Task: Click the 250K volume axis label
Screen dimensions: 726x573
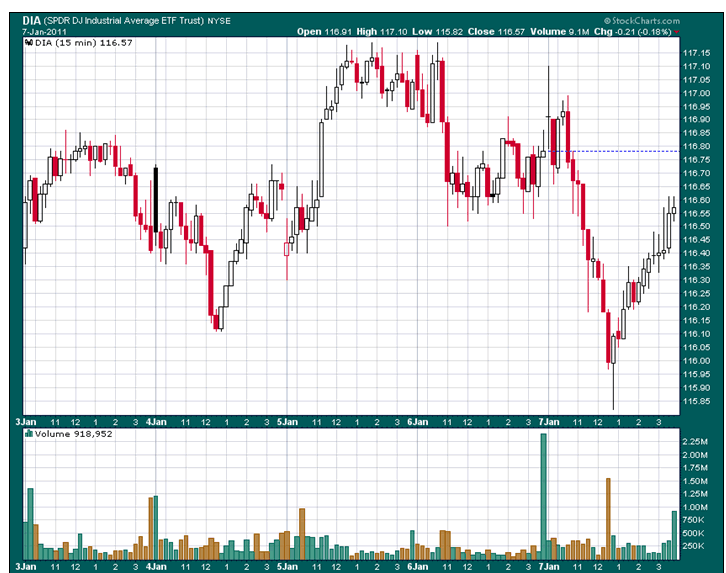Action: pyautogui.click(x=693, y=546)
